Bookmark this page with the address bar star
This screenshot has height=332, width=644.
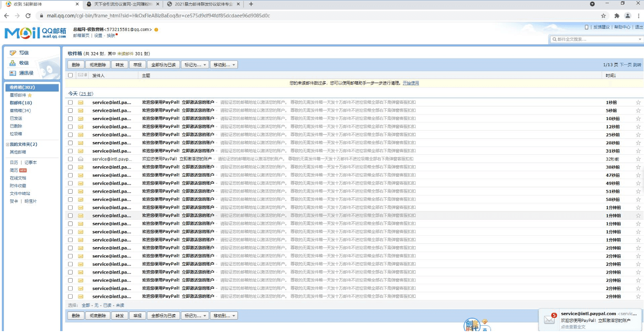point(603,16)
